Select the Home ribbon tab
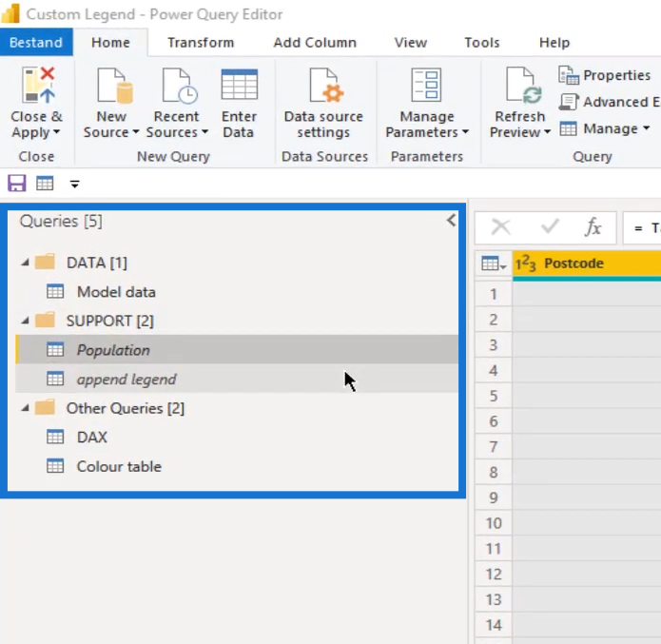The image size is (661, 644). [110, 42]
